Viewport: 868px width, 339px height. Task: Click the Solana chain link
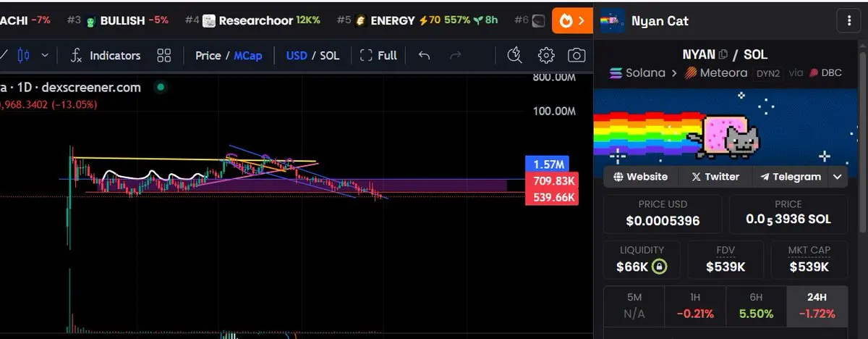pyautogui.click(x=638, y=72)
